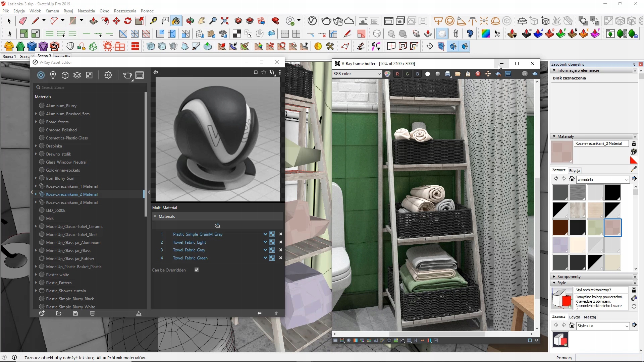Screen dimensions: 644x362
Task: Expand the Drabinka material tree item
Action: pos(36,146)
